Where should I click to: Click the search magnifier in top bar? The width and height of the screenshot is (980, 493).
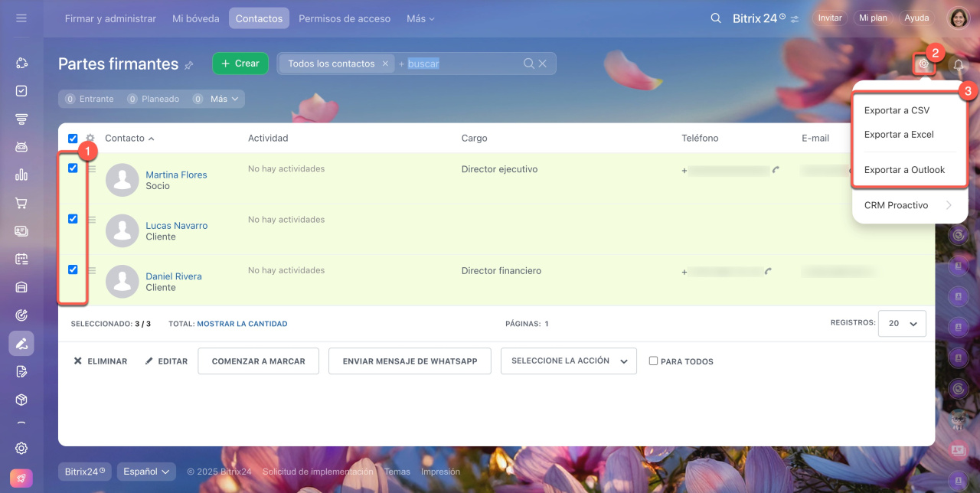716,18
